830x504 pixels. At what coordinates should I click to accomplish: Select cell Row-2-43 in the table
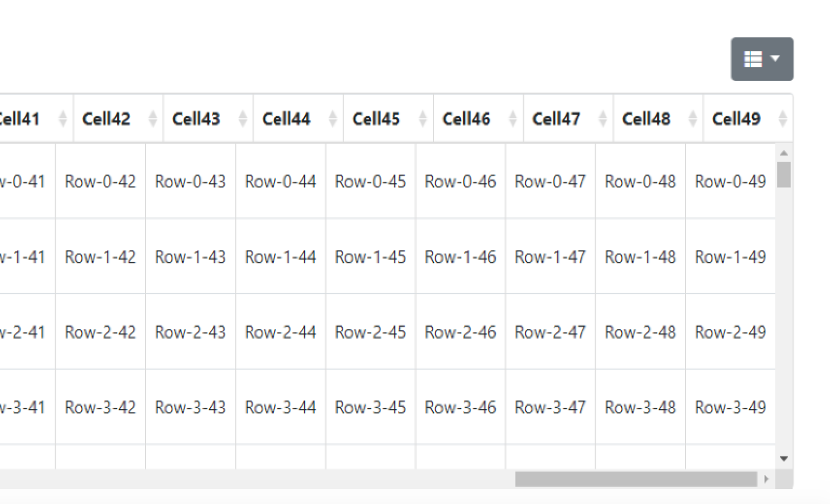(x=190, y=332)
